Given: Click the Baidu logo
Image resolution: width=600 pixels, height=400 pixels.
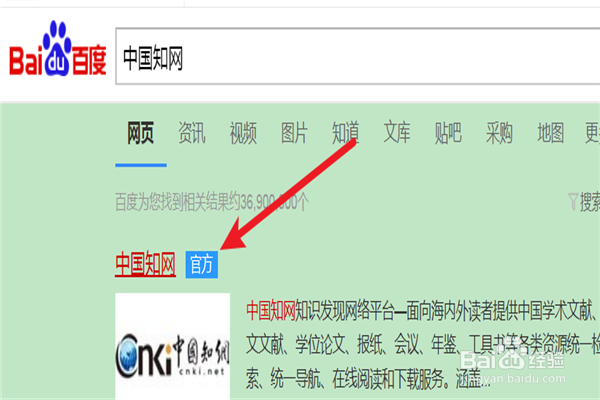Looking at the screenshot, I should [57, 50].
